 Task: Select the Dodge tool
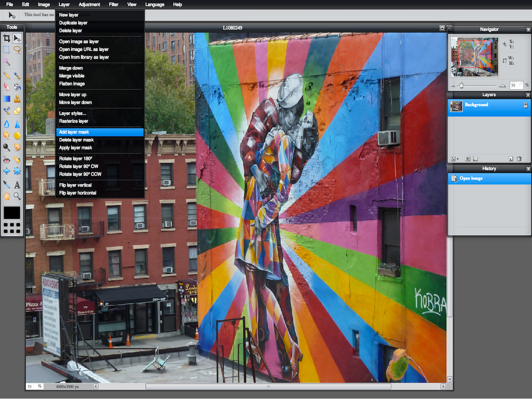click(x=7, y=147)
